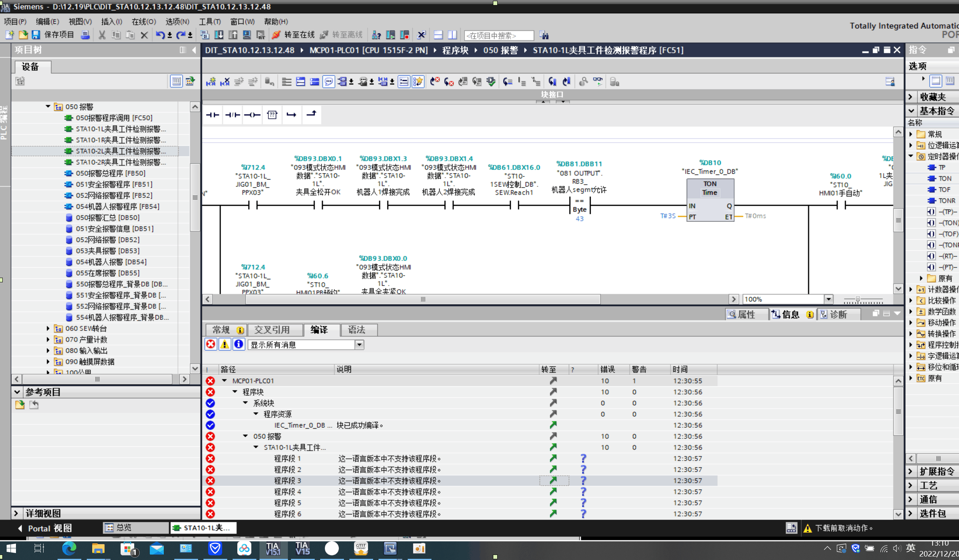Screen dimensions: 959x560
Task: Click the Go online icon
Action: [x=276, y=35]
